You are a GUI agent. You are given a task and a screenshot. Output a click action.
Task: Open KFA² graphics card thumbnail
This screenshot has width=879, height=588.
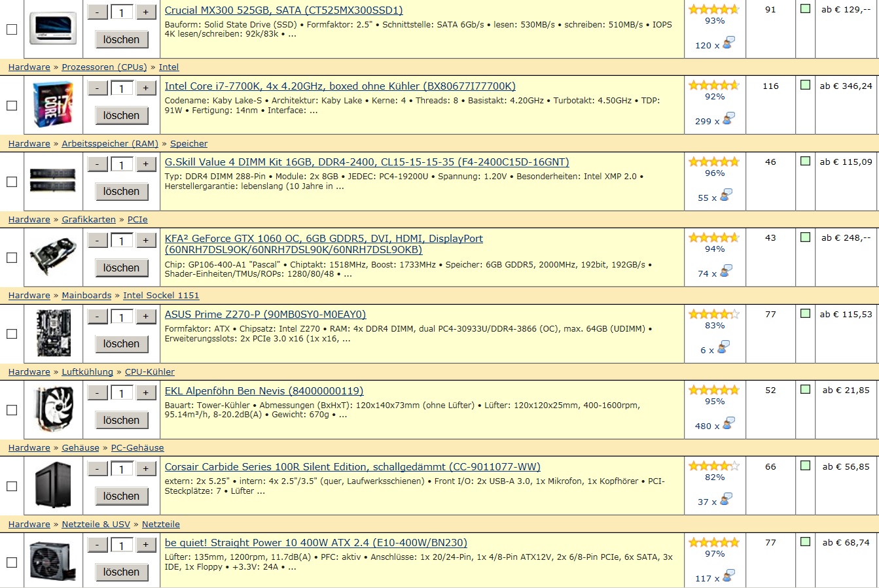[53, 257]
